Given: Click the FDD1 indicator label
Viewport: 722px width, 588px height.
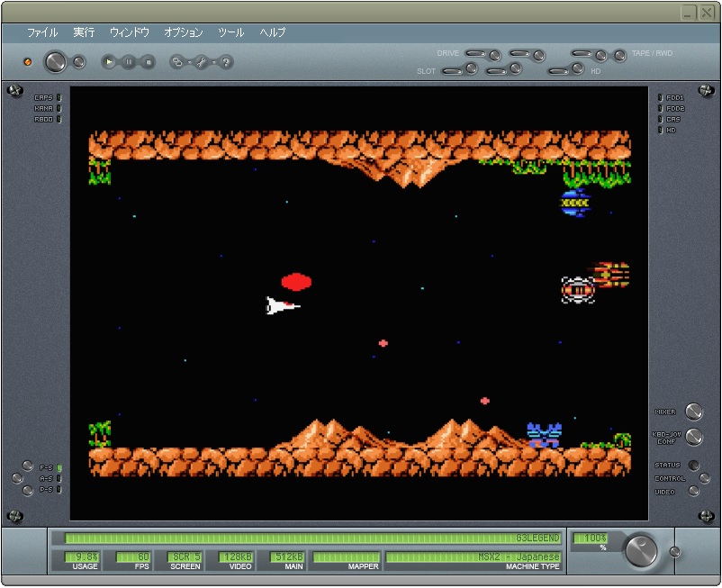Looking at the screenshot, I should tap(675, 97).
